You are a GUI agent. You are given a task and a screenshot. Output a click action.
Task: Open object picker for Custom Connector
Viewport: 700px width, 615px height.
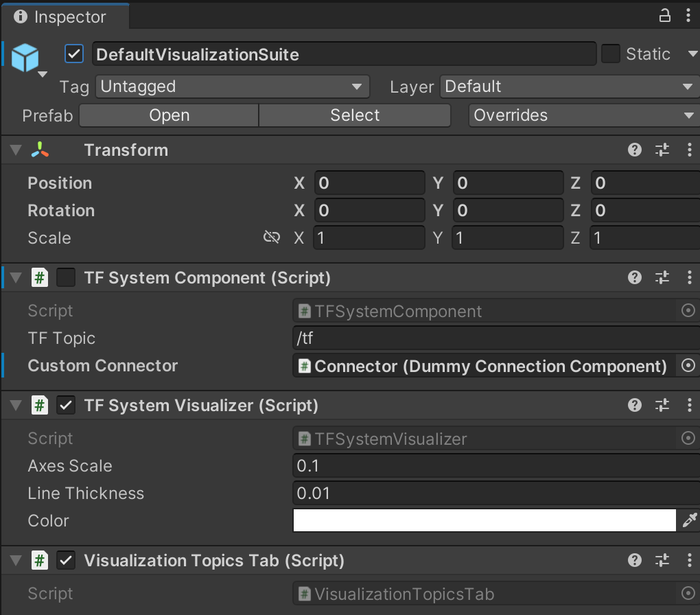[x=688, y=366]
